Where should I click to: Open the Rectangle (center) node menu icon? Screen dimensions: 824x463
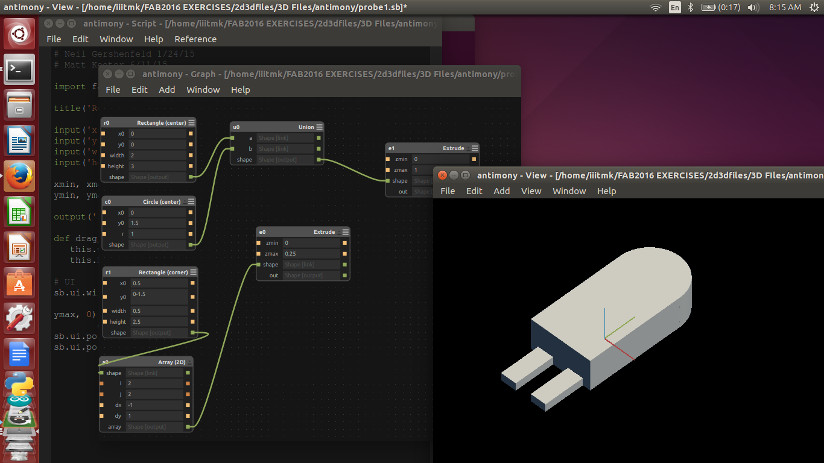coord(191,122)
